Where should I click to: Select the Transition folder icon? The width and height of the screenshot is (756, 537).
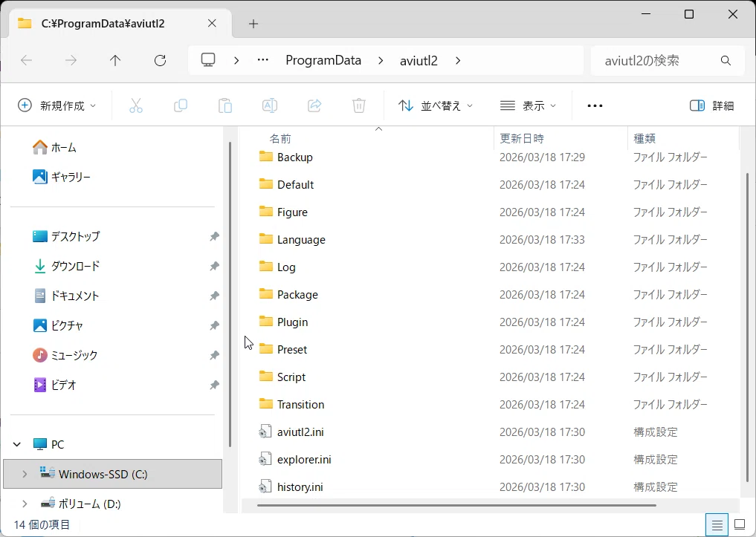pos(266,403)
